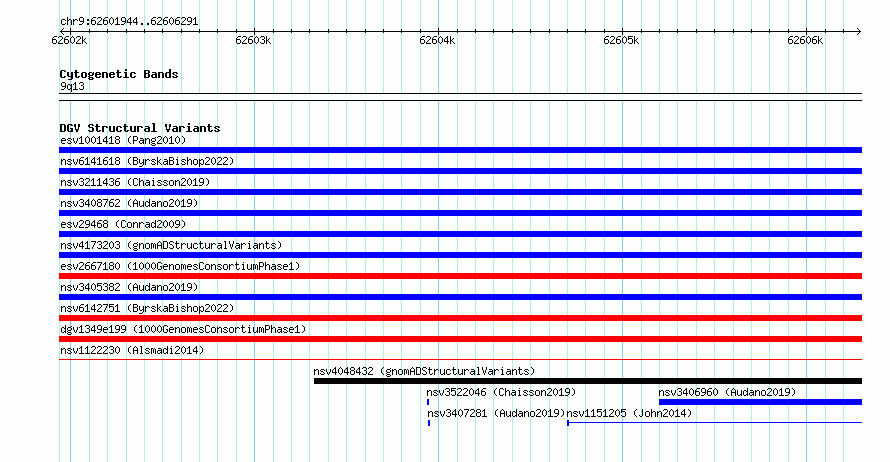Image resolution: width=890 pixels, height=462 pixels.
Task: Click small blue tick under nsv3522046
Action: tap(428, 402)
